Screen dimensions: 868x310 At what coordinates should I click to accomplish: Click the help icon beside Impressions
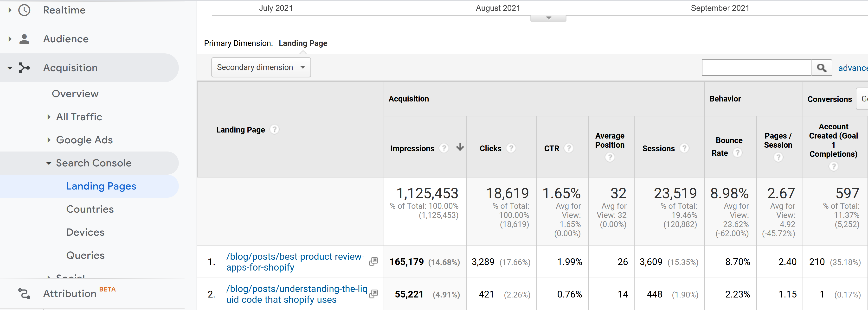pos(444,148)
